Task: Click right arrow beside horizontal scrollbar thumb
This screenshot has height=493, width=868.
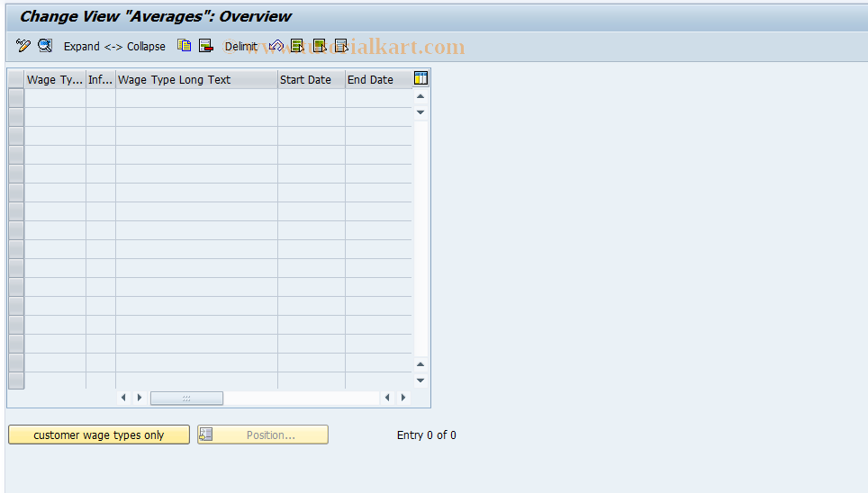Action: click(140, 398)
